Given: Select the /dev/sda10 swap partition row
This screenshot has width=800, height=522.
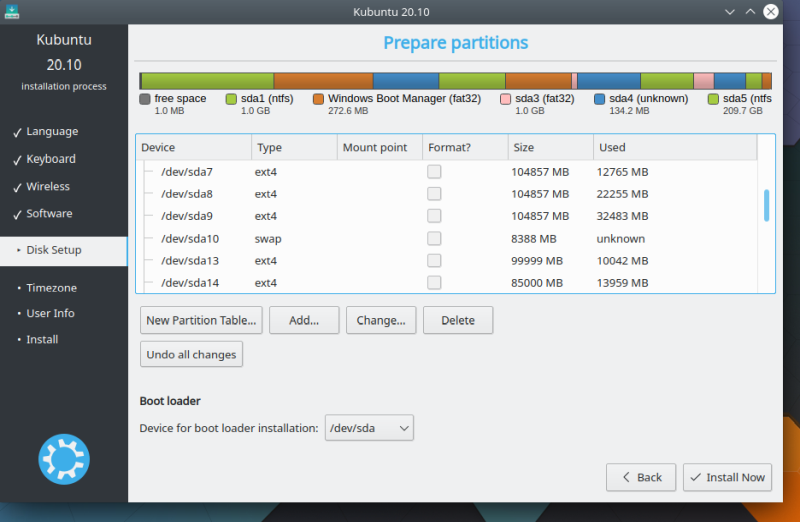Looking at the screenshot, I should [x=446, y=238].
